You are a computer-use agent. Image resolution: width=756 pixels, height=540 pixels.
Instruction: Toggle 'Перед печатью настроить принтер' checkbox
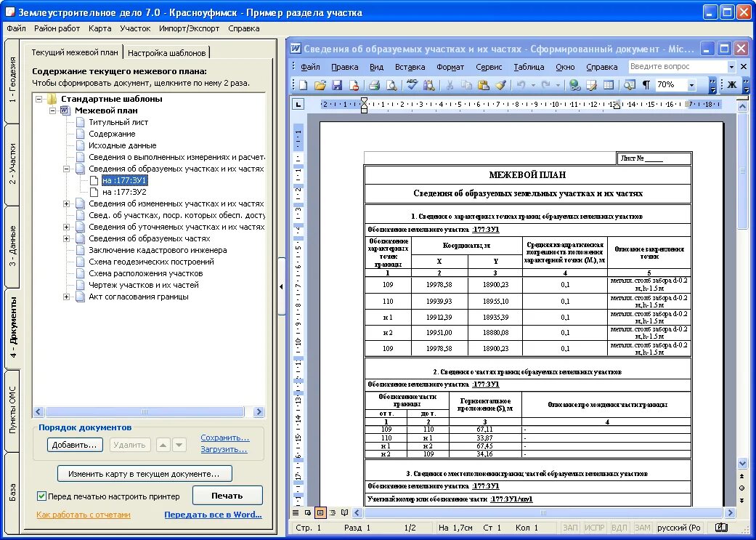click(x=41, y=496)
